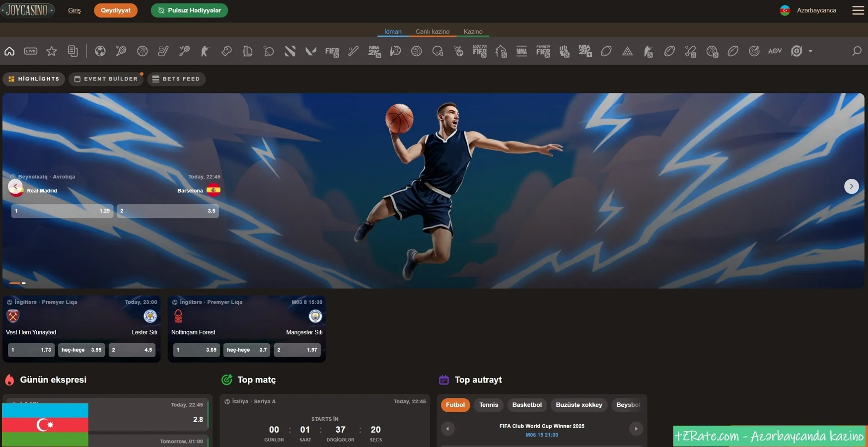Viewport: 868px width, 447px height.
Task: Switch to İdman tab
Action: [x=393, y=32]
